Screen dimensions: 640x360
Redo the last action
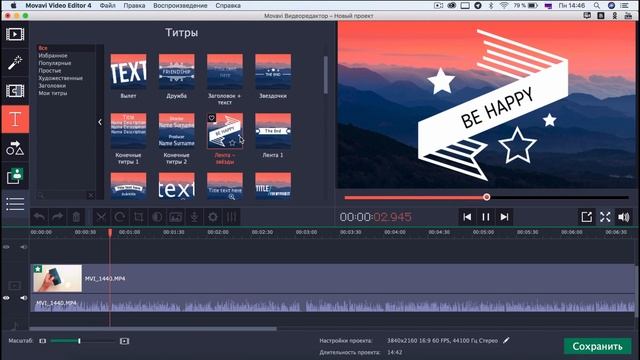coord(58,217)
